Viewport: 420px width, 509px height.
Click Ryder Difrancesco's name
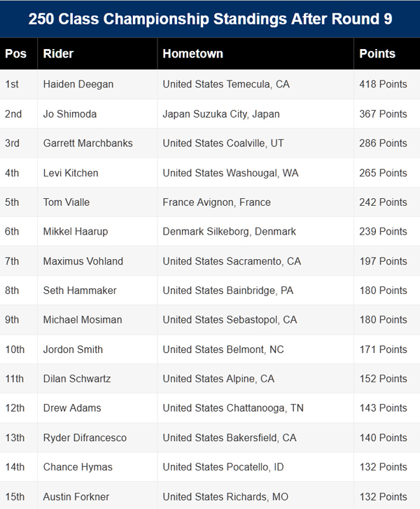pos(85,438)
